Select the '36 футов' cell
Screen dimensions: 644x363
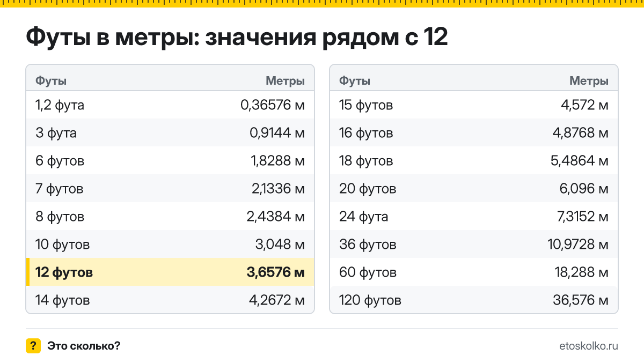[x=368, y=245]
